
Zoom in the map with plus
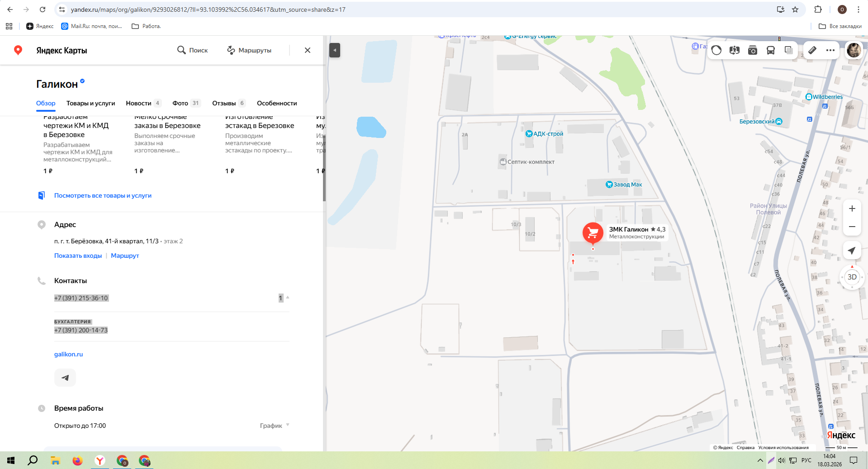(x=852, y=208)
